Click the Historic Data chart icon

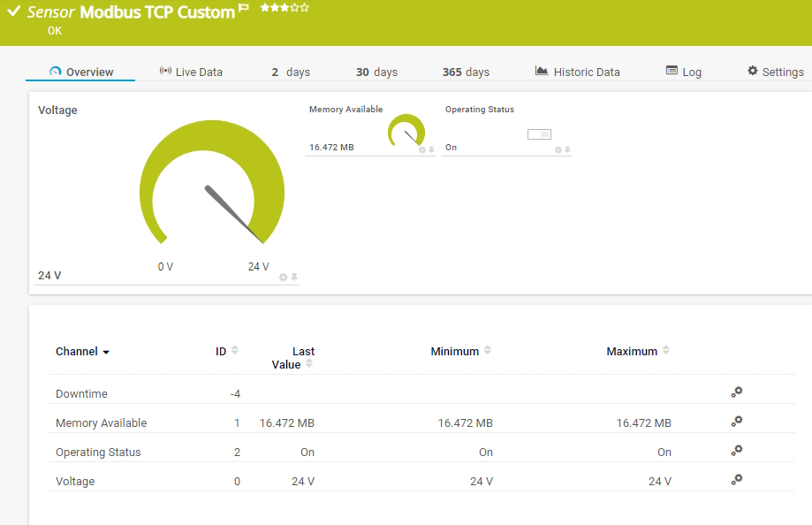coord(542,71)
